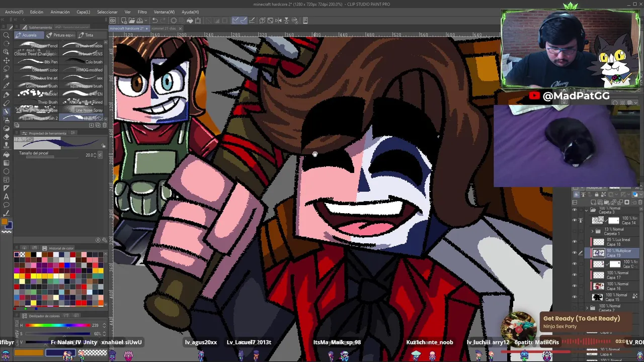
Task: Select the Move layer tool
Action: tap(7, 60)
